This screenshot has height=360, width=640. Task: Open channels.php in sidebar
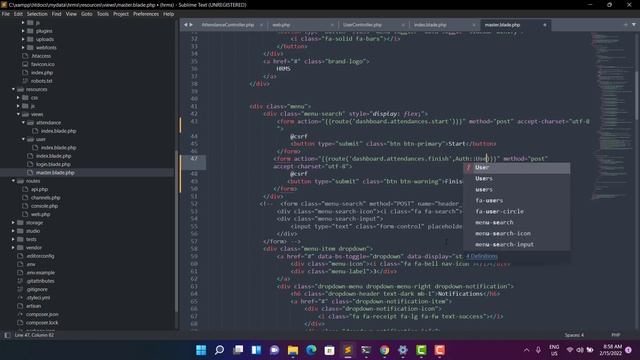46,198
